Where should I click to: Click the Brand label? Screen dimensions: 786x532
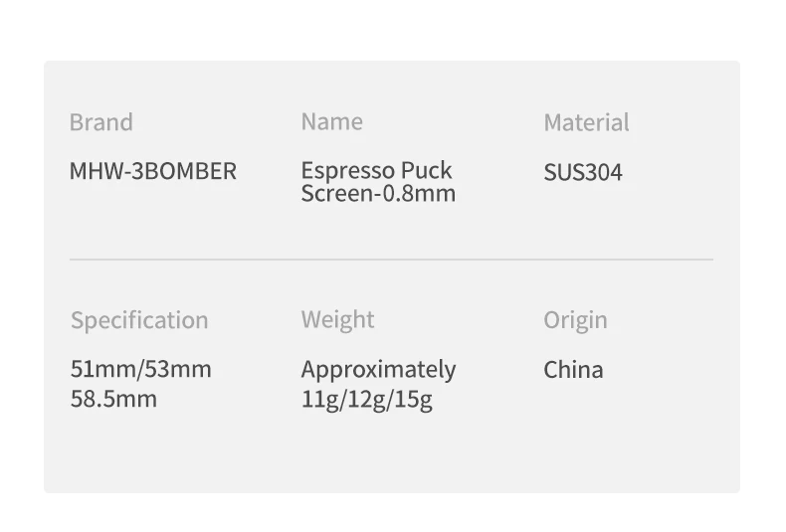point(100,122)
